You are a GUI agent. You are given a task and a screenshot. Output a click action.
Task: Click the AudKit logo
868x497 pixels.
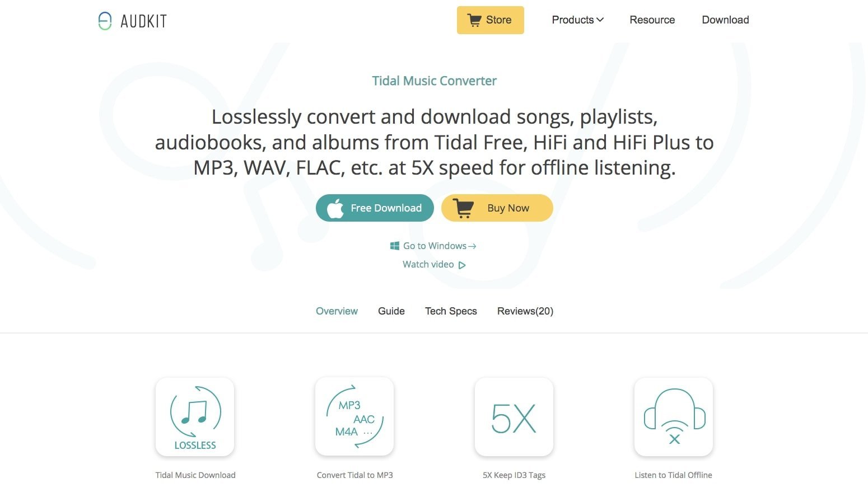pos(132,21)
